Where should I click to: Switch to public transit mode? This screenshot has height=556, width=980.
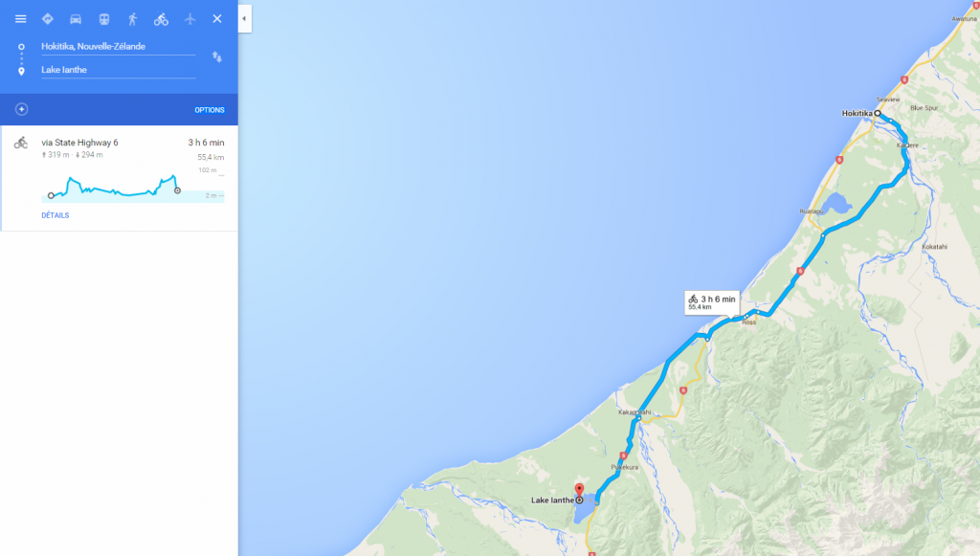(104, 19)
